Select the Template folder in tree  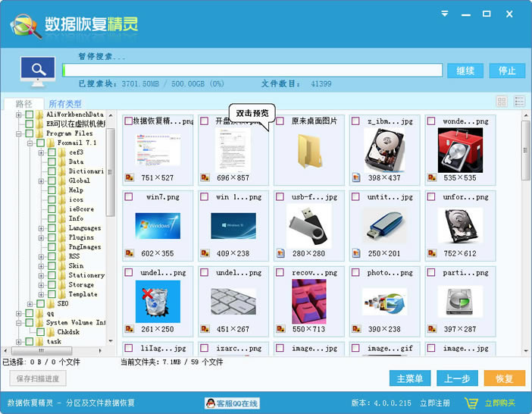tap(83, 294)
